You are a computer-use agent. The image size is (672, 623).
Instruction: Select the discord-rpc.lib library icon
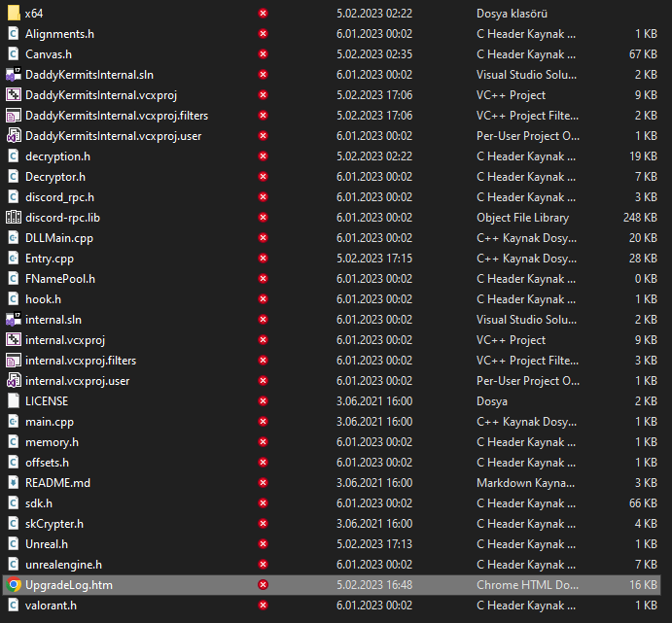click(x=14, y=218)
